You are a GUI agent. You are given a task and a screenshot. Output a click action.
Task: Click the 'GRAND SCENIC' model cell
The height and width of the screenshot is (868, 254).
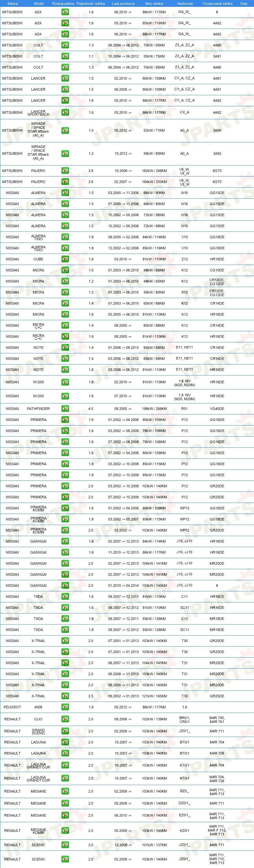pyautogui.click(x=38, y=731)
